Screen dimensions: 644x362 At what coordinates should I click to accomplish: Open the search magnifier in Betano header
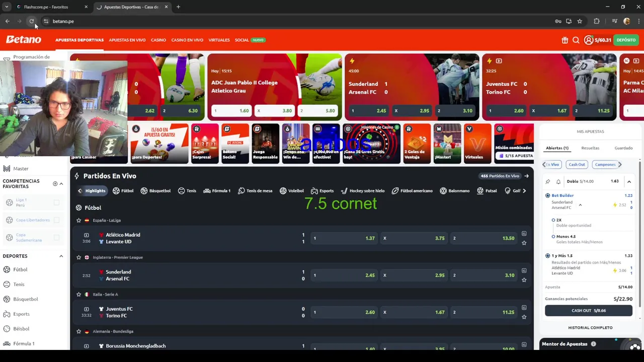576,40
